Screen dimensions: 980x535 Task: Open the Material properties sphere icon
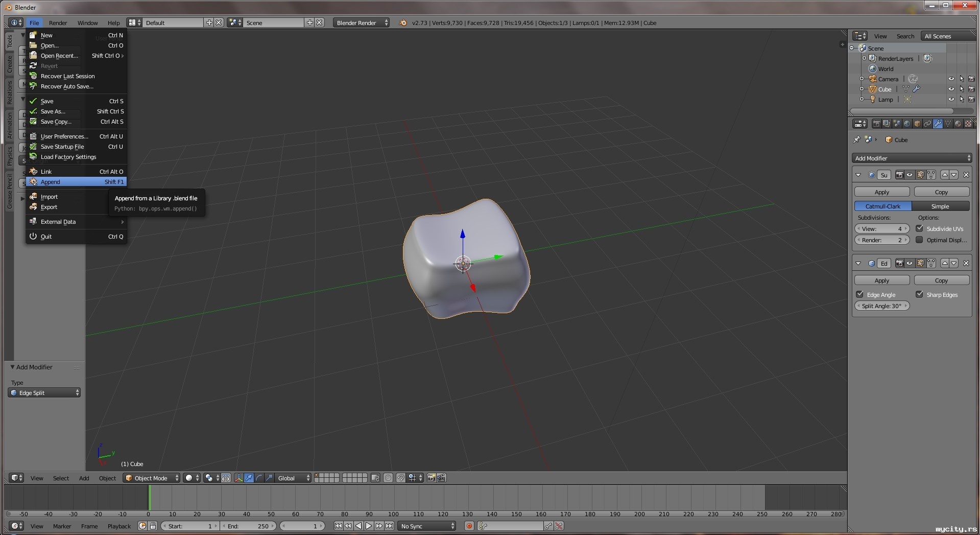point(958,124)
